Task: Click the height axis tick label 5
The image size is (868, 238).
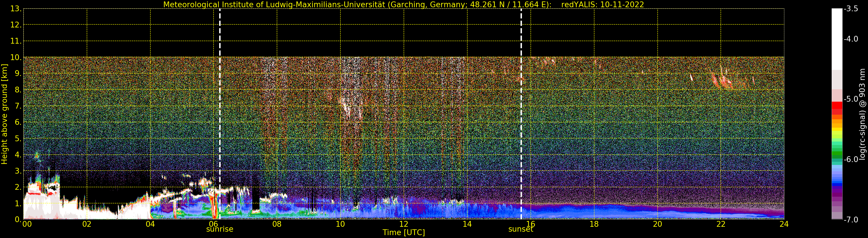Action: coord(18,138)
